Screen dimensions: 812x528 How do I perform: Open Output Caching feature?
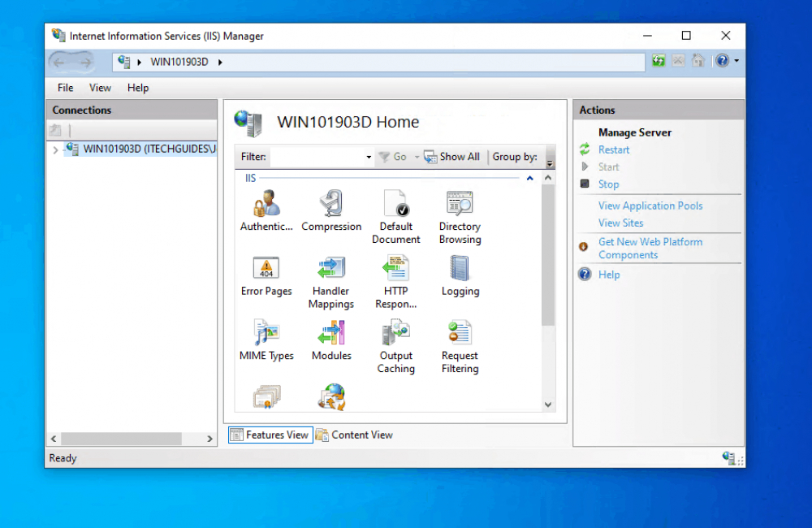tap(396, 346)
